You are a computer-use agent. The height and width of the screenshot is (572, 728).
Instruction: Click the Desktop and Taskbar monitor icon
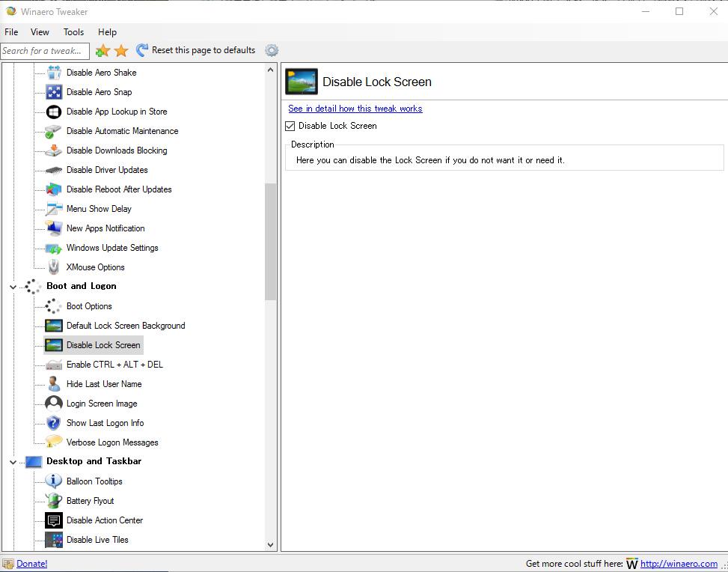(x=34, y=462)
